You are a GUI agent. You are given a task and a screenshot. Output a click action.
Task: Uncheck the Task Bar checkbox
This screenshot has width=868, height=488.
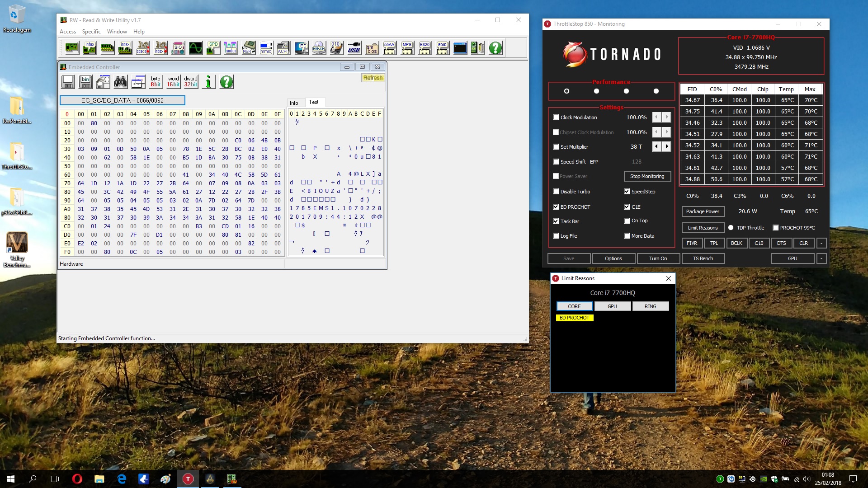(x=556, y=221)
